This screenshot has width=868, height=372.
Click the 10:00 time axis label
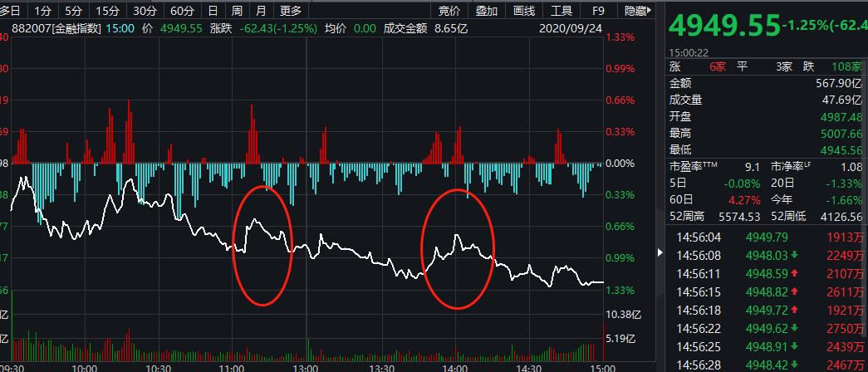(x=86, y=367)
